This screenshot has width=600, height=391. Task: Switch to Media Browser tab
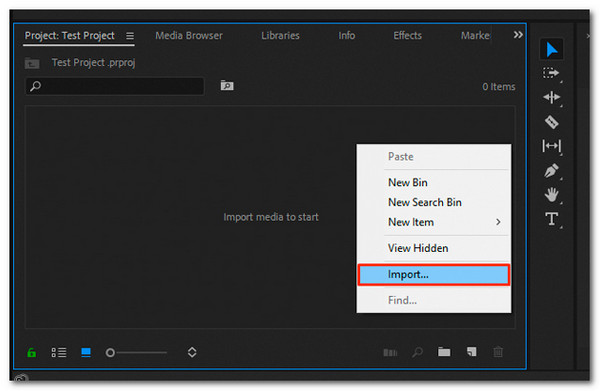189,36
